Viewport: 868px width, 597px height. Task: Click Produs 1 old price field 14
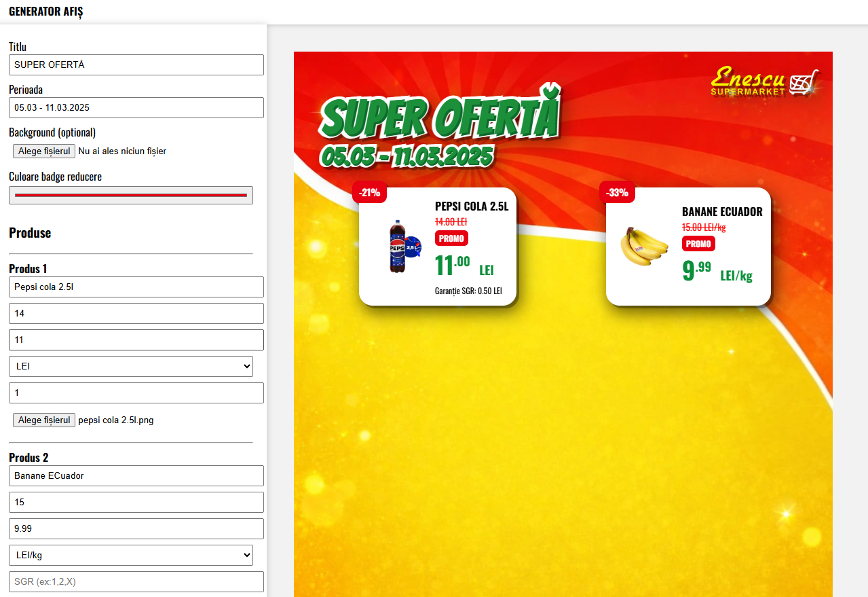coord(136,314)
